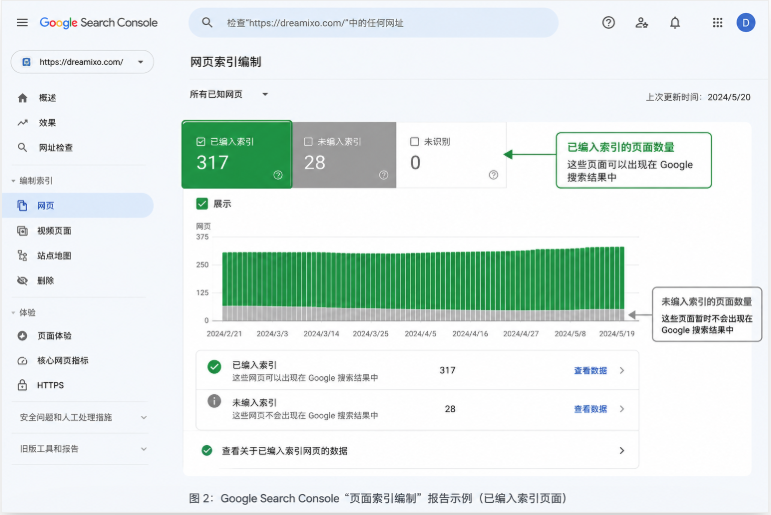The height and width of the screenshot is (515, 771).
Task: Open the Google apps grid
Action: (717, 23)
